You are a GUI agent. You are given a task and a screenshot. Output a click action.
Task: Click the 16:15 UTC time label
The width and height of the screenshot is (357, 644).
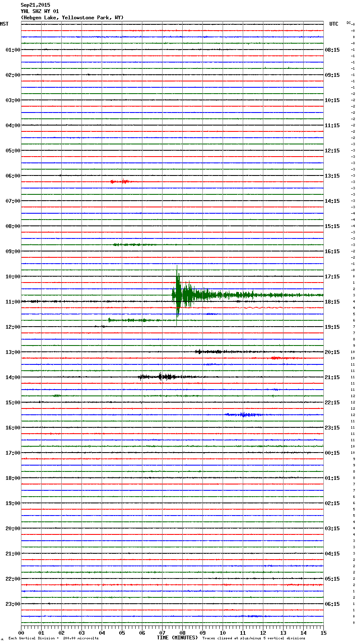pos(332,251)
